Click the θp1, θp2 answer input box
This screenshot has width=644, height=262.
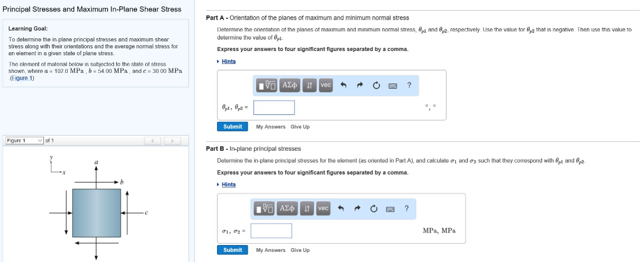[x=274, y=108]
